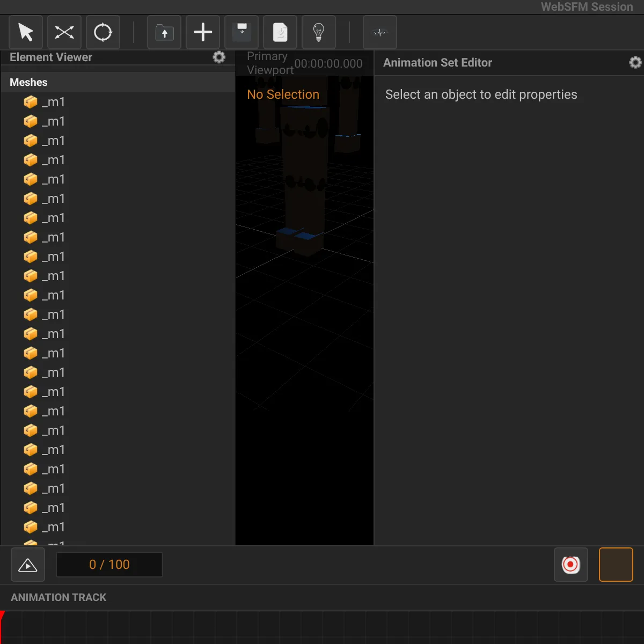Open a session file

click(x=164, y=32)
